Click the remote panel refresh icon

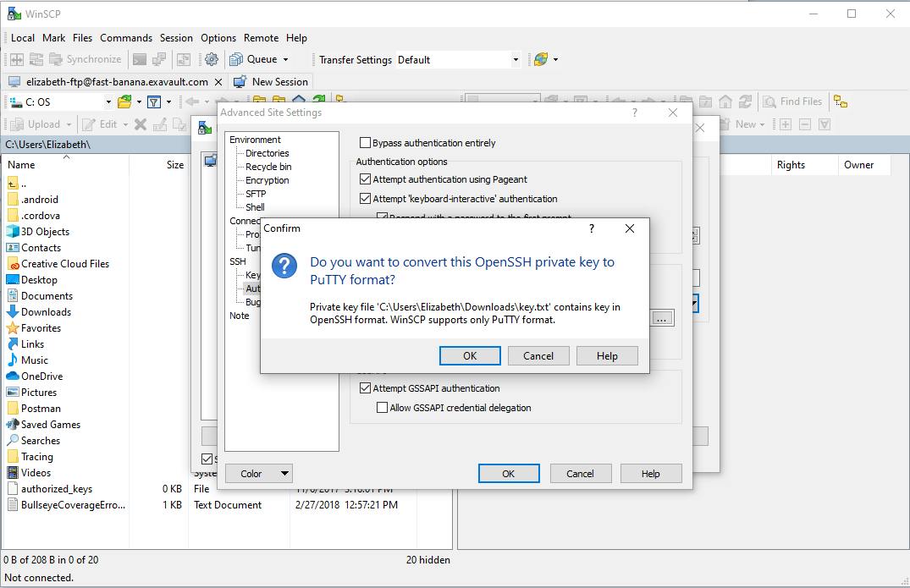[x=745, y=102]
